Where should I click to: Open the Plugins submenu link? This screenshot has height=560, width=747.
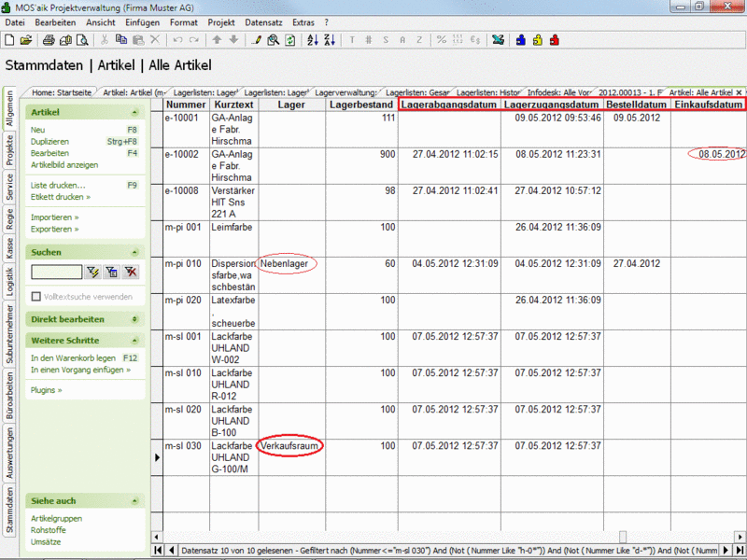(46, 390)
